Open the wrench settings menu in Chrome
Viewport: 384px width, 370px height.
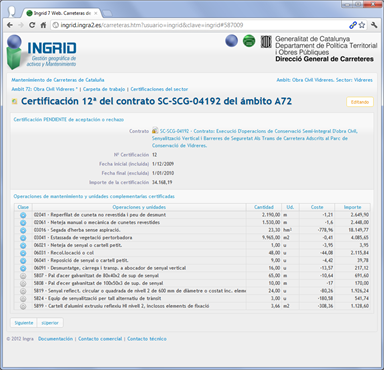(374, 25)
